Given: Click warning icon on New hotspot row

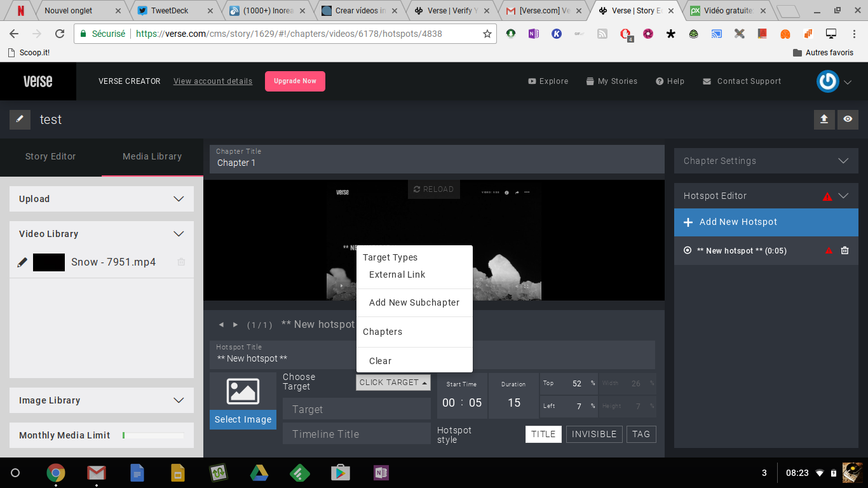Looking at the screenshot, I should 829,251.
